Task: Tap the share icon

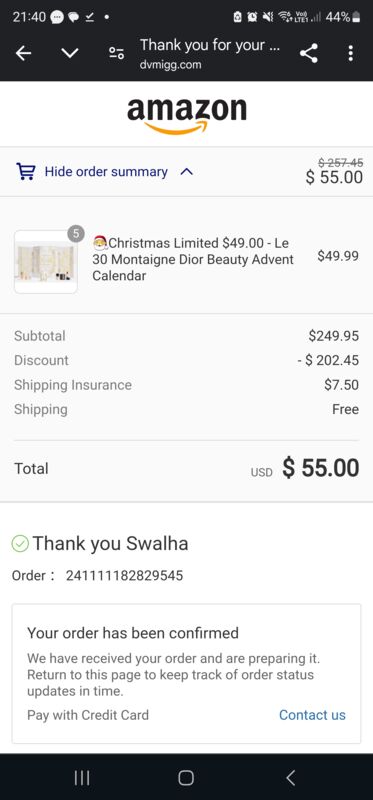Action: [309, 53]
